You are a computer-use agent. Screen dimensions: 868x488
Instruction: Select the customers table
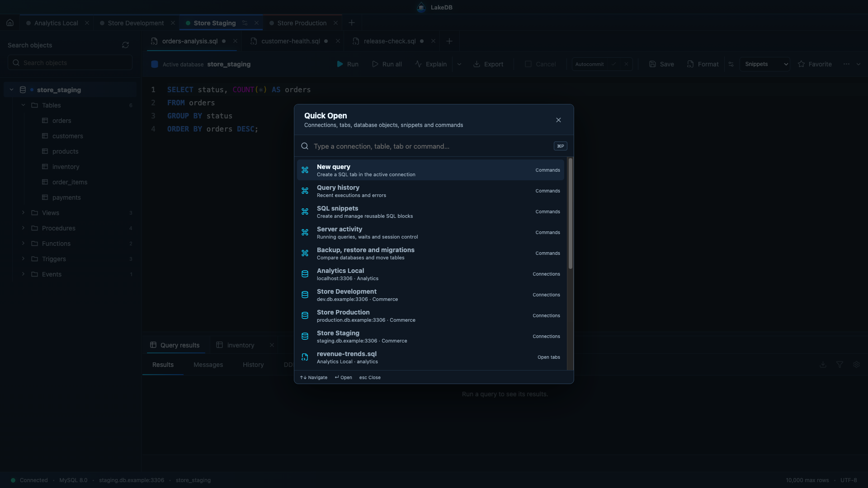point(67,136)
